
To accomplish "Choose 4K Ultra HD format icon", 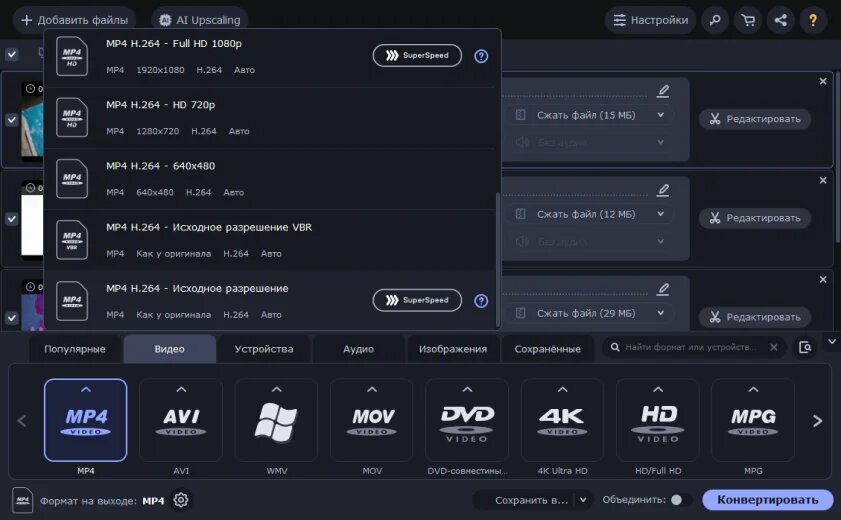I will (563, 420).
